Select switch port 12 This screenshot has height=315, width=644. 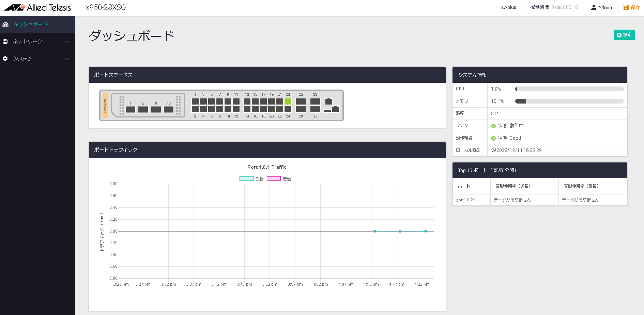(236, 109)
